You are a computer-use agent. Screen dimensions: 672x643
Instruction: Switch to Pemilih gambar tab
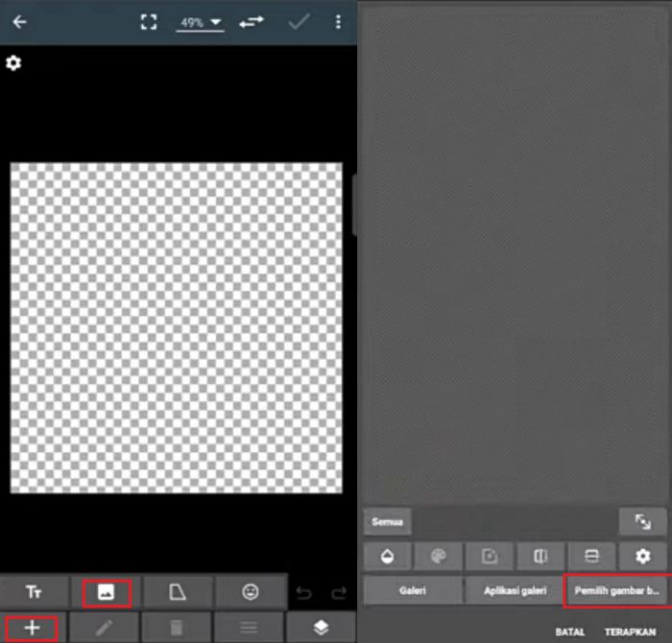616,591
